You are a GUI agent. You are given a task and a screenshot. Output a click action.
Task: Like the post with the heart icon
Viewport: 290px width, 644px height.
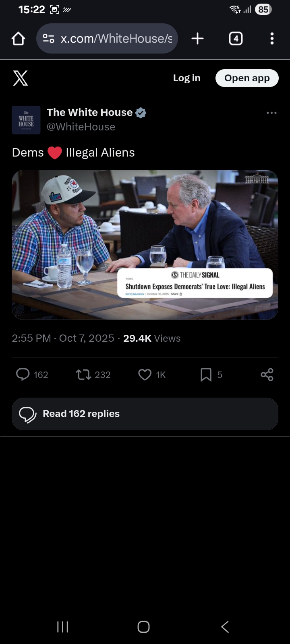pos(145,375)
